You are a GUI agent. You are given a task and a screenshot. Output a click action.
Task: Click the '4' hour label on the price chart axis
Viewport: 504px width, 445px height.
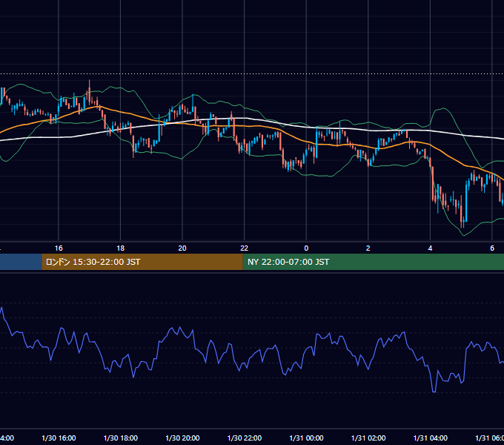tap(430, 248)
